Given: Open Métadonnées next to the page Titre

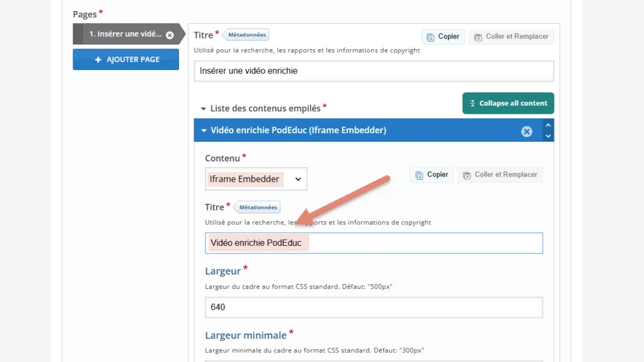Looking at the screenshot, I should click(247, 35).
